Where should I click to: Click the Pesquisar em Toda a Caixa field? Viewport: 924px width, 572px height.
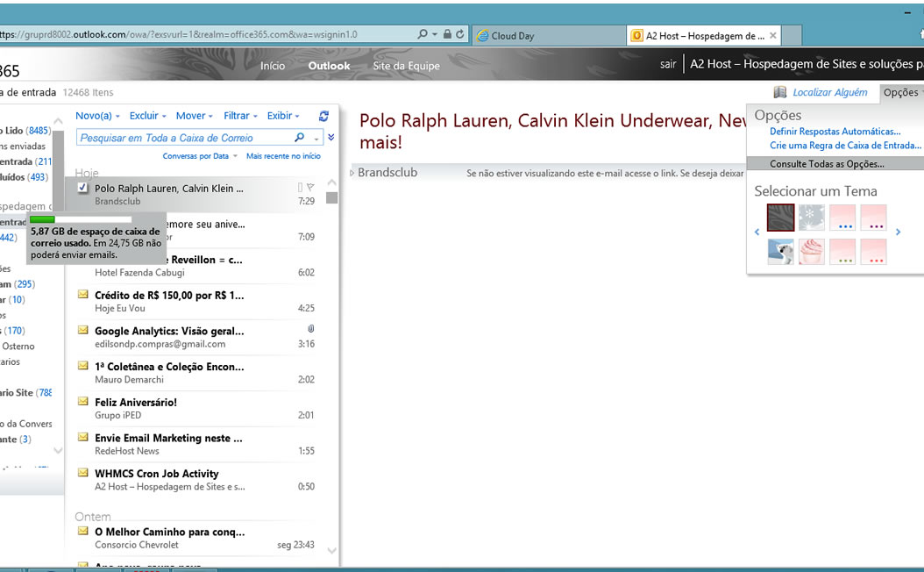tap(184, 138)
